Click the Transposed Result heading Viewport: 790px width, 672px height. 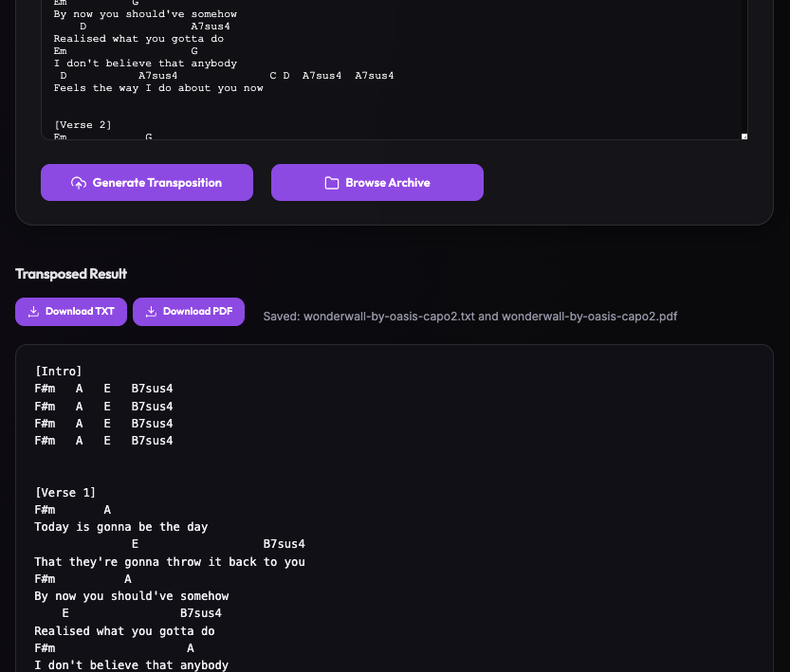(71, 274)
